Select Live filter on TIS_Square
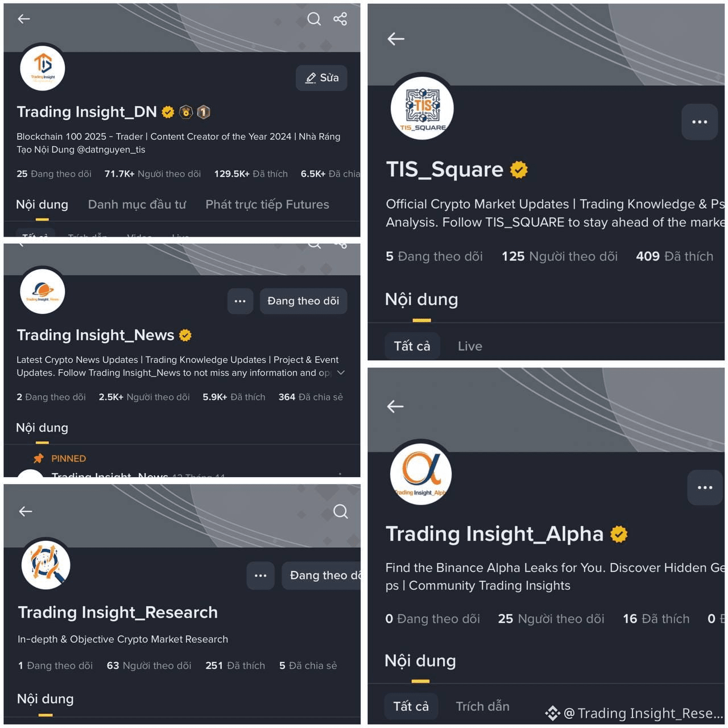The width and height of the screenshot is (728, 728). pyautogui.click(x=470, y=346)
